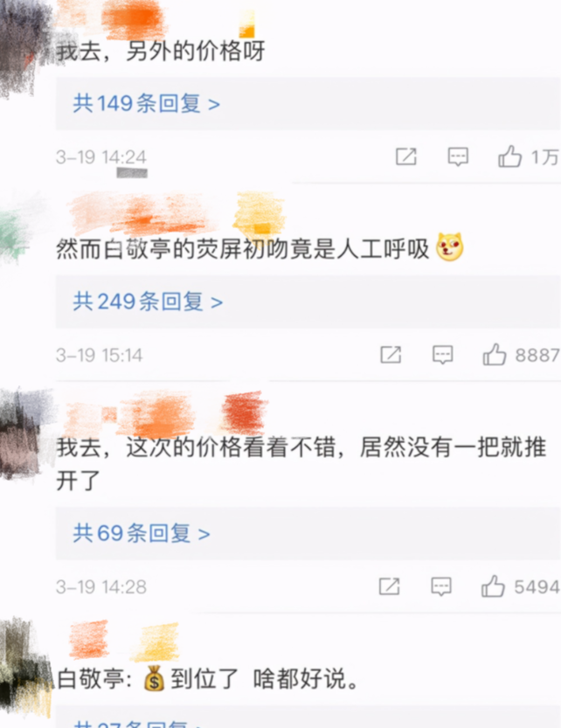This screenshot has width=561, height=728.
Task: Open avatar of the 人工呼吸 commenter
Action: point(18,232)
